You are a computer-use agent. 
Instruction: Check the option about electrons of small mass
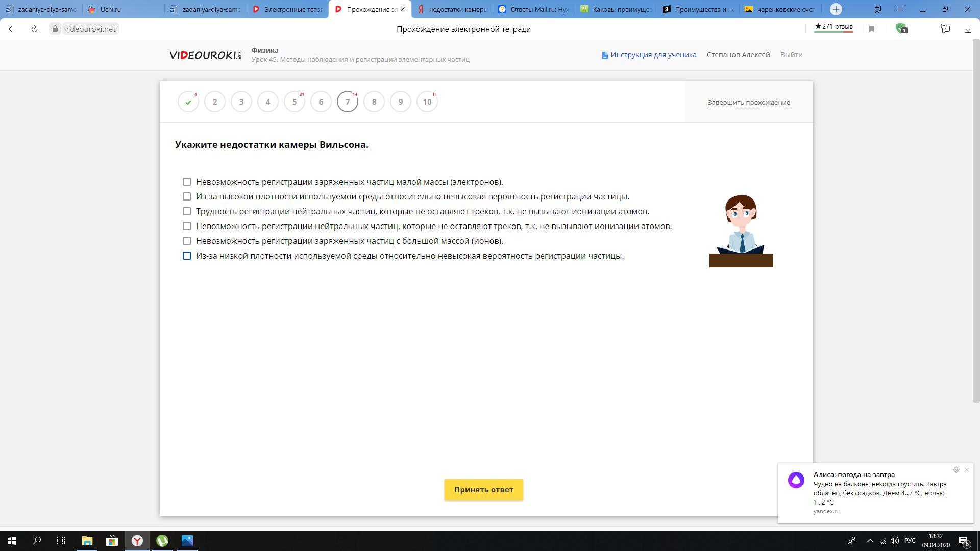tap(187, 182)
